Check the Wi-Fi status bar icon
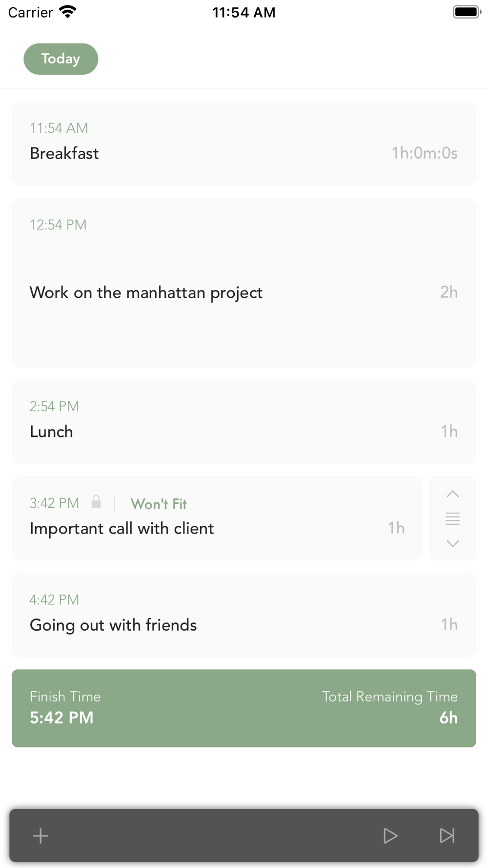This screenshot has height=868, width=488. (67, 12)
